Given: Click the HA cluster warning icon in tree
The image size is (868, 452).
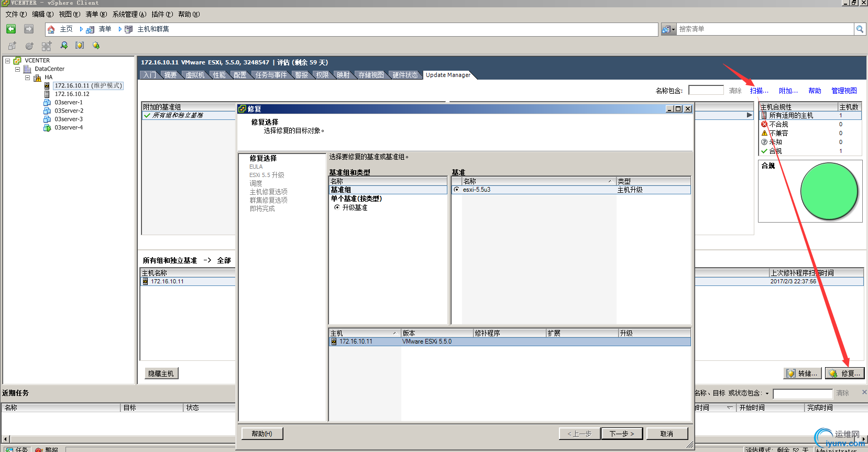Looking at the screenshot, I should 38,78.
